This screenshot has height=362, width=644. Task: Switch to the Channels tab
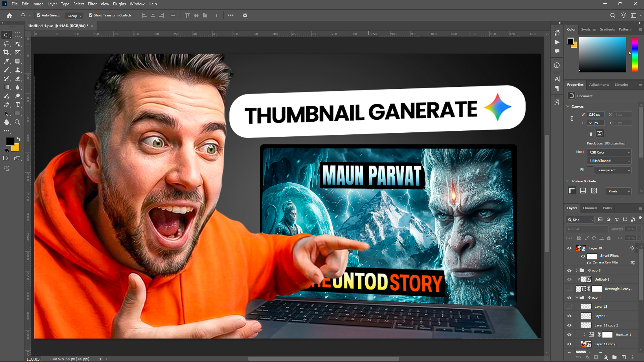(x=590, y=208)
